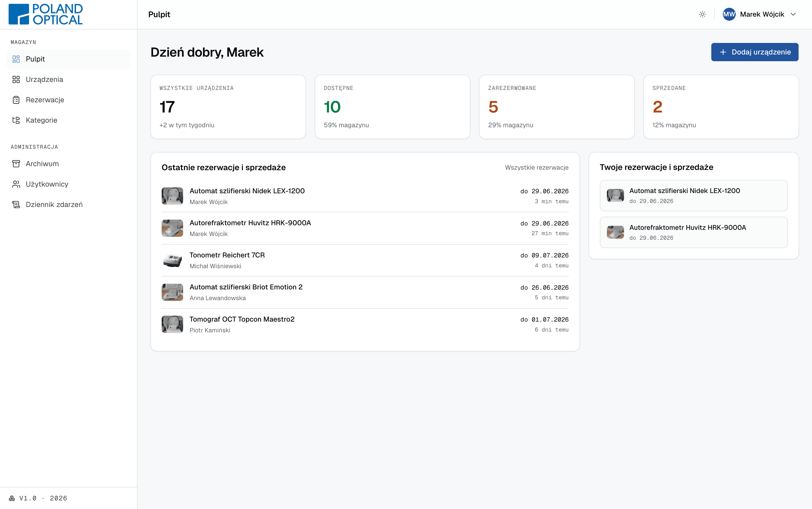The width and height of the screenshot is (812, 509).
Task: Click '3 min temu' timestamp
Action: pos(552,201)
